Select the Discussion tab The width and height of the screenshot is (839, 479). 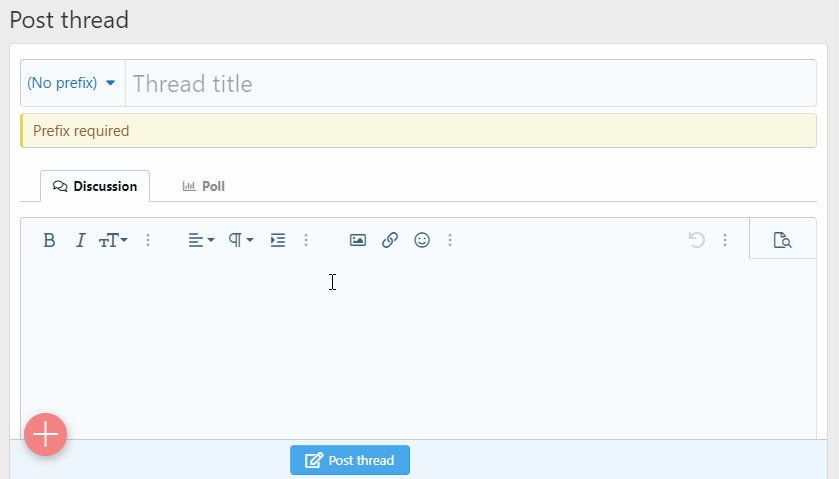pos(95,186)
